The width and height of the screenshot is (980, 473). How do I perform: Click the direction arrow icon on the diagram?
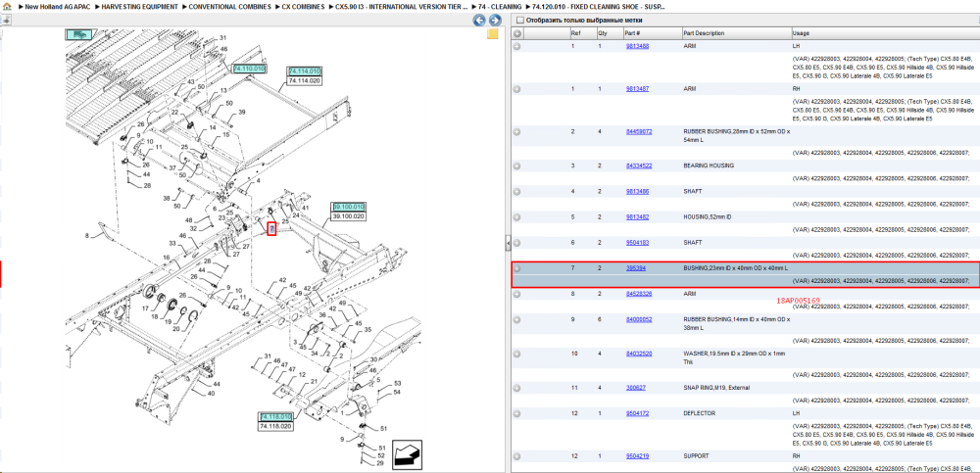[x=407, y=454]
